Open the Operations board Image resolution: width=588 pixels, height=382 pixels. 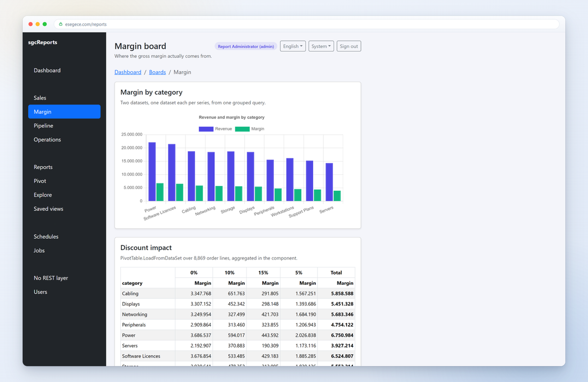tap(64, 139)
